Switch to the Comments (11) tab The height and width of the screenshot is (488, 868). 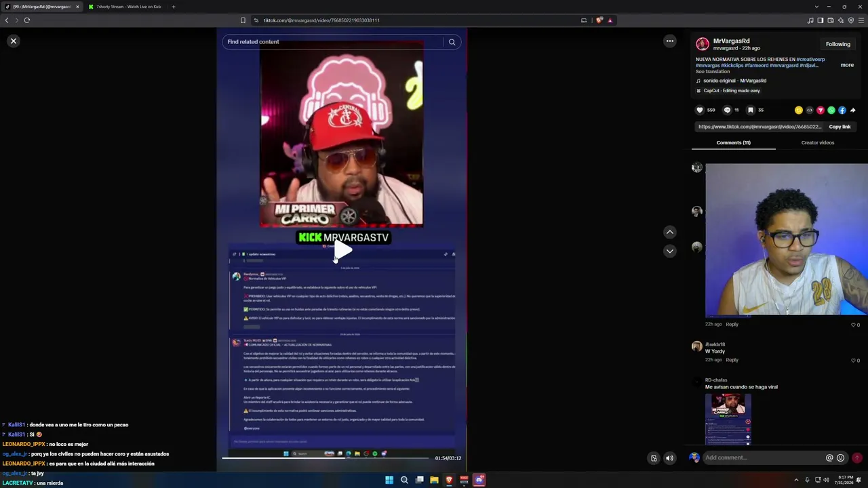pyautogui.click(x=734, y=143)
